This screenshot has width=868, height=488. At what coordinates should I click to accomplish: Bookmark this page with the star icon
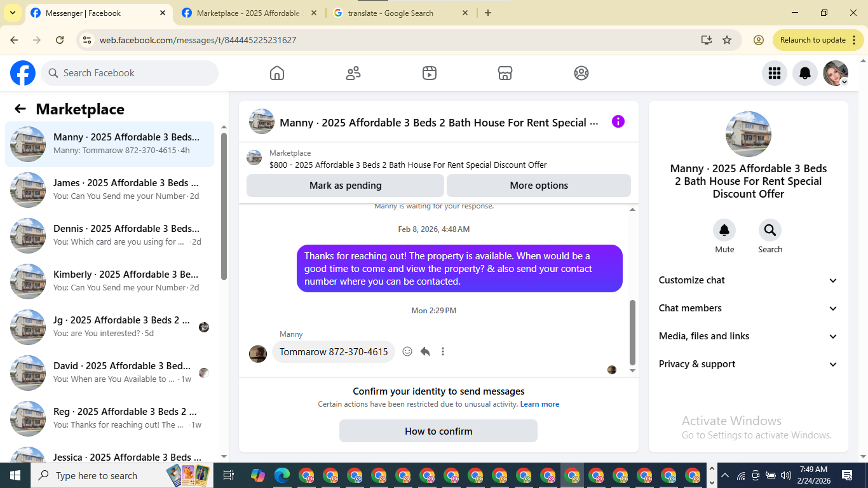[727, 40]
